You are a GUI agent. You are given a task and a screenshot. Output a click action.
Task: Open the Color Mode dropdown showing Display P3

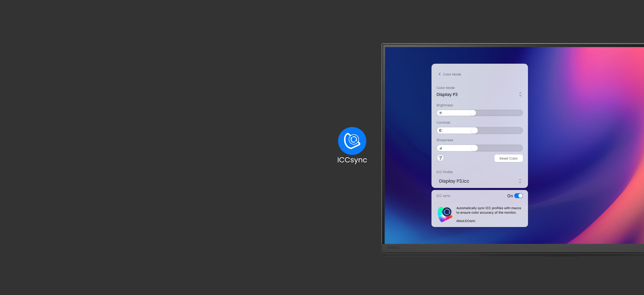(447, 94)
